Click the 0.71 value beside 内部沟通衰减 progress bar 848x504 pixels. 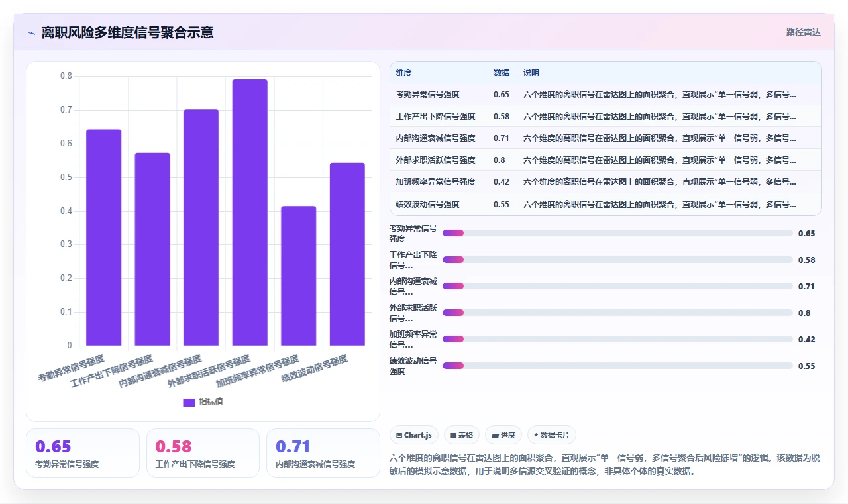806,286
